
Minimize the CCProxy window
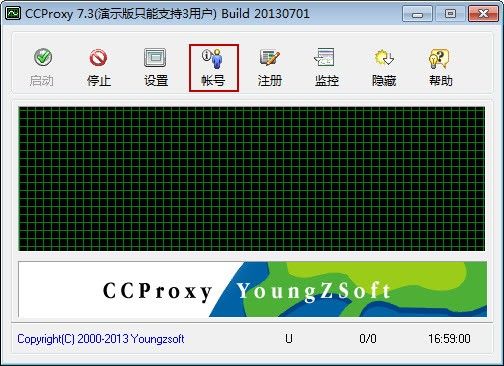(x=417, y=14)
